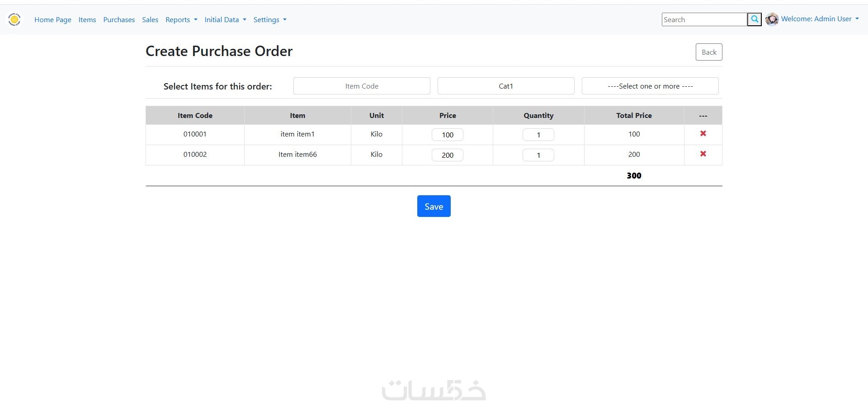
Task: Open the Cat1 category selector
Action: pyautogui.click(x=506, y=86)
